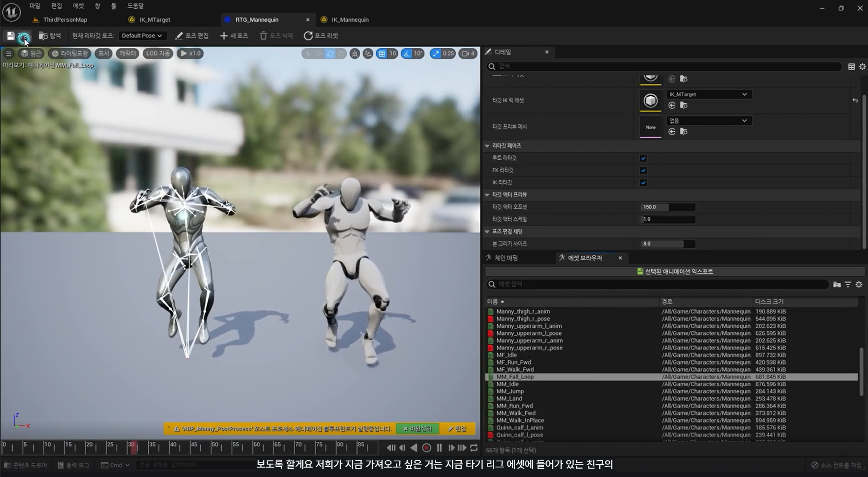
Task: Uncheck the IK 리타깃 checkbox
Action: pos(643,183)
